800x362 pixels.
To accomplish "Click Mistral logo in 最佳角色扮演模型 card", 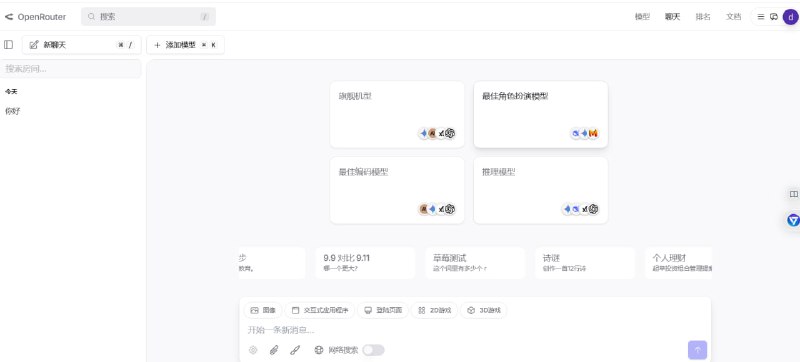I will click(593, 134).
